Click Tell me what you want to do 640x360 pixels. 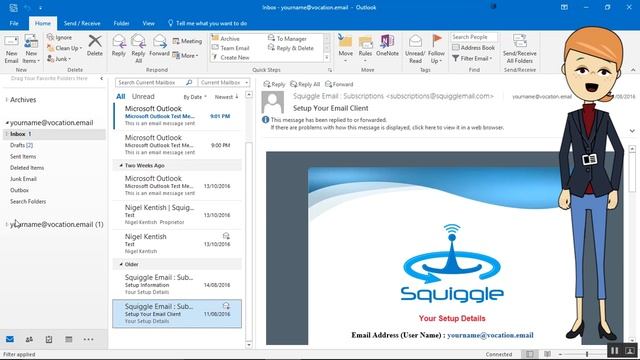pyautogui.click(x=207, y=23)
